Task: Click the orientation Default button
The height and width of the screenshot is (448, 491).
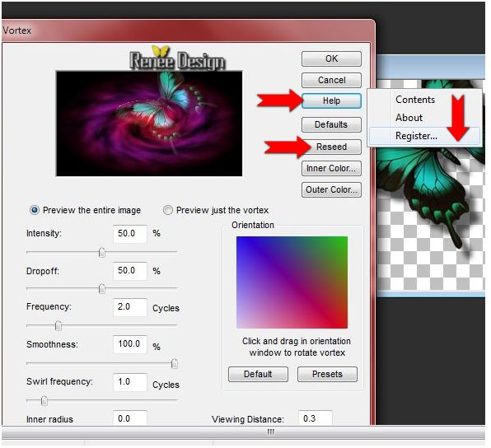Action: click(258, 375)
